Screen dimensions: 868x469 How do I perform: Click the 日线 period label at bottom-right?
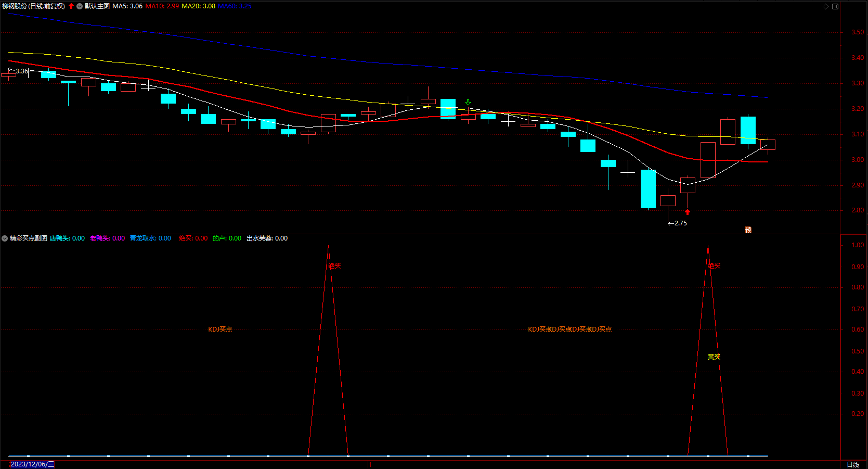853,464
